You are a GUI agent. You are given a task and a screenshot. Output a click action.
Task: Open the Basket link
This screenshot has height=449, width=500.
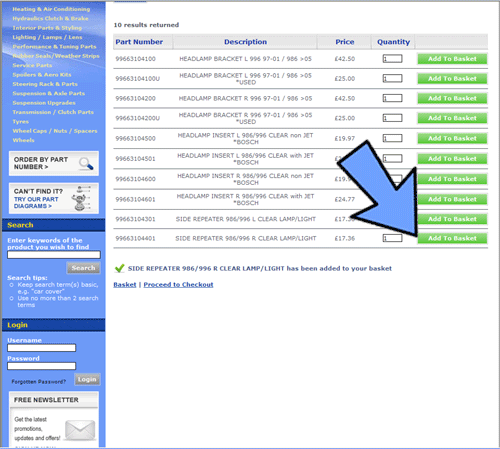tap(125, 285)
